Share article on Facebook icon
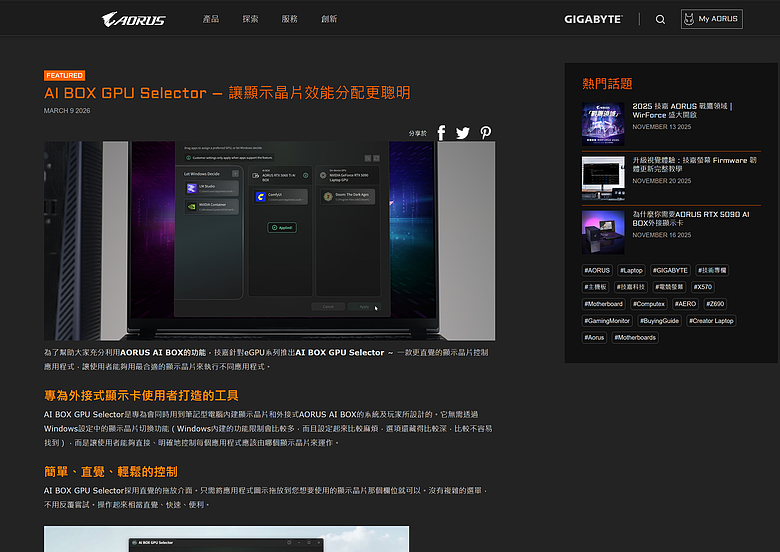Image resolution: width=780 pixels, height=552 pixels. 441,133
